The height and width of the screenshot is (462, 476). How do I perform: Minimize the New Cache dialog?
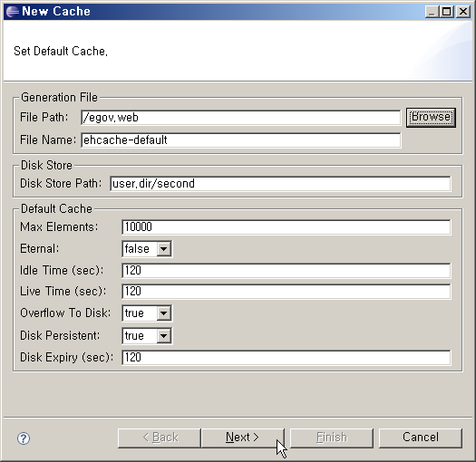click(432, 12)
